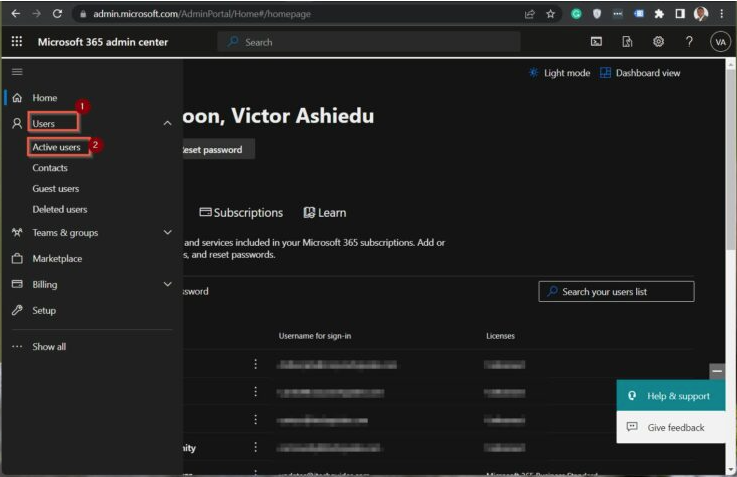Viewport: 737px width, 477px height.
Task: Switch to the Subscriptions tab
Action: click(241, 212)
